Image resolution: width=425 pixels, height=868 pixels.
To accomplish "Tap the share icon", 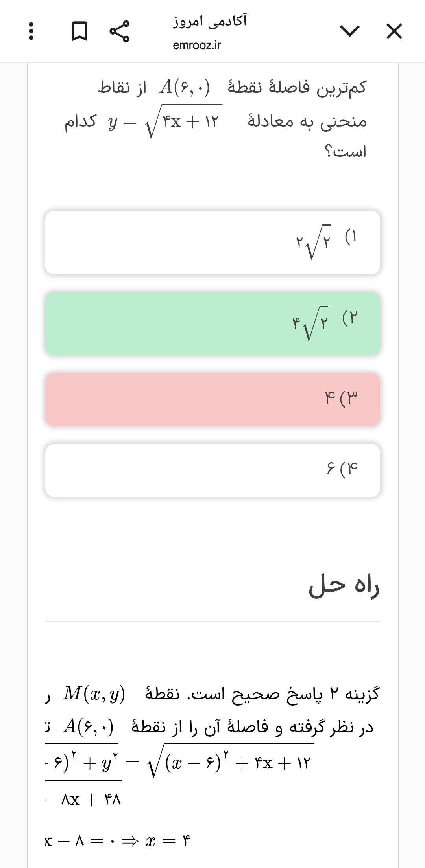I will tap(119, 31).
